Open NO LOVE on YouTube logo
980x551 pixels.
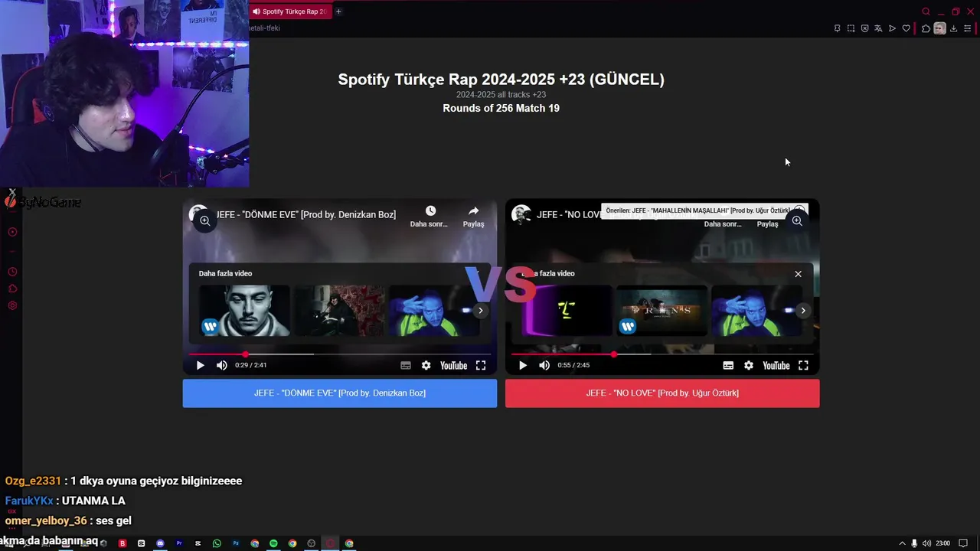point(776,366)
